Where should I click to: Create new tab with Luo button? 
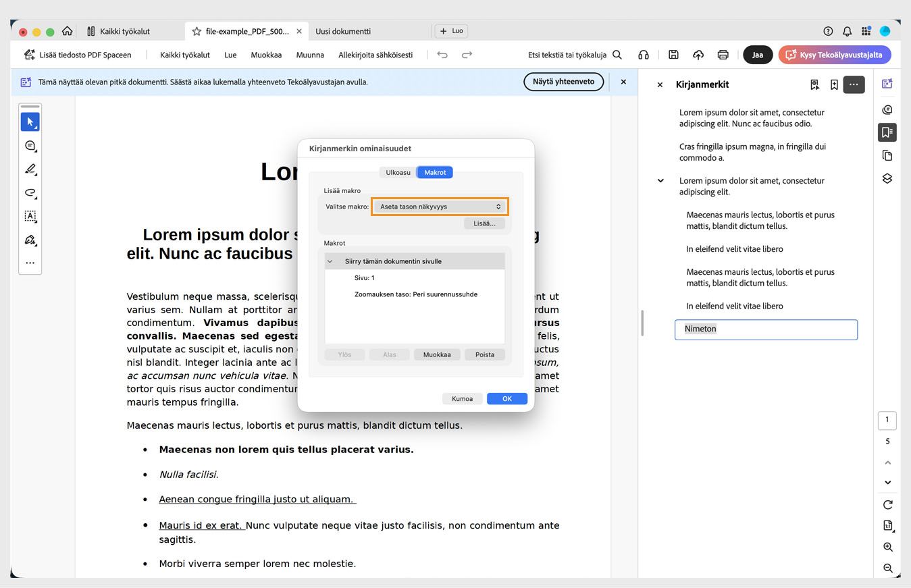tap(452, 31)
